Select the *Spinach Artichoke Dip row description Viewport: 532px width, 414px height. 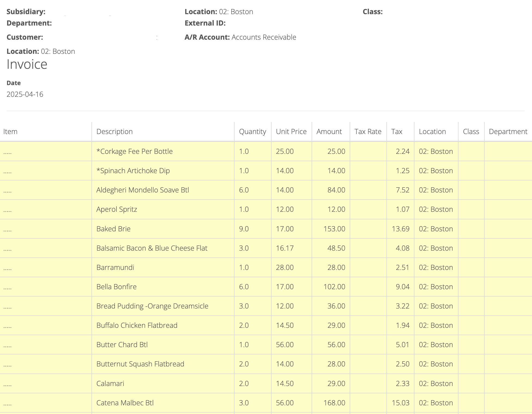pos(133,171)
